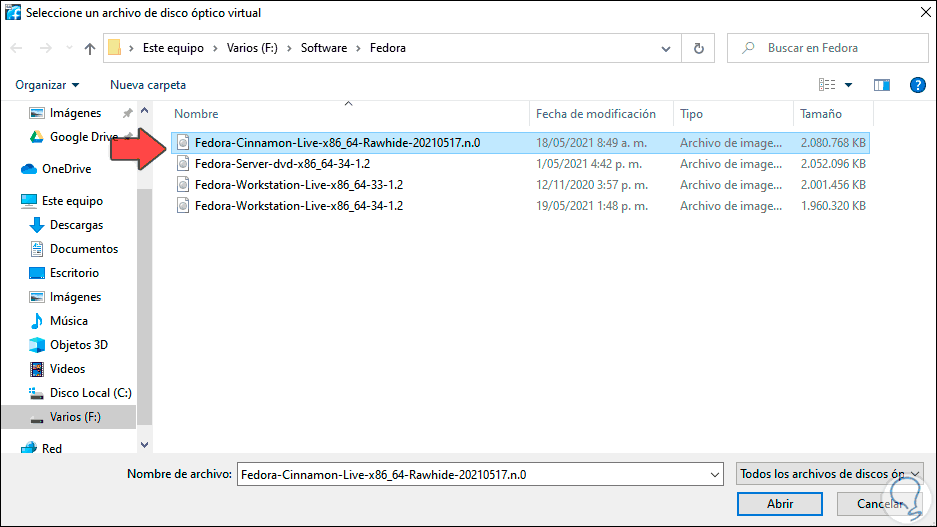Open the Descargas folder
The height and width of the screenshot is (527, 937).
click(x=76, y=225)
